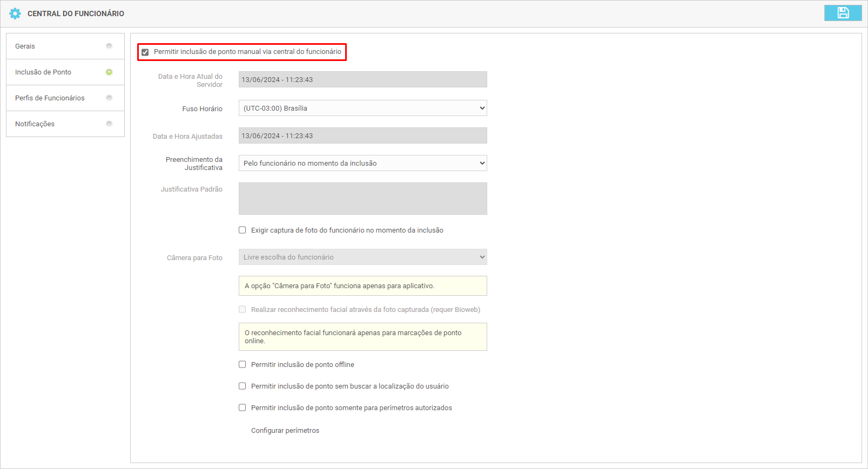Click the status indicator icon next to Gerais
868x469 pixels.
point(109,46)
